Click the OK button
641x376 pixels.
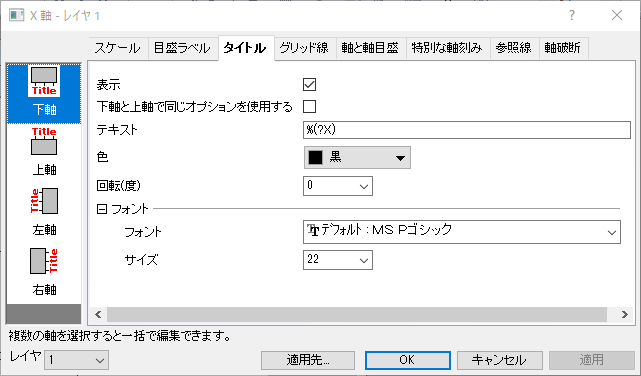[408, 360]
